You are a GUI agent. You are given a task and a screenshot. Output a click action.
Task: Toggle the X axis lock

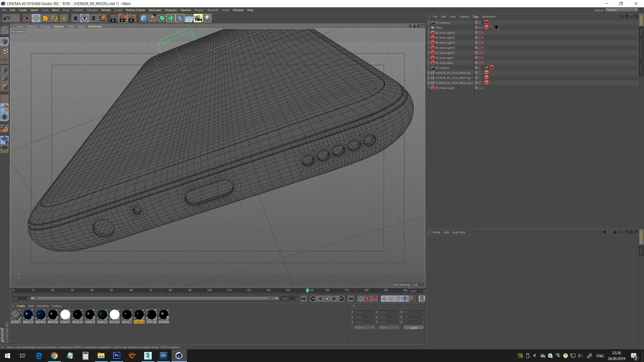pyautogui.click(x=75, y=18)
